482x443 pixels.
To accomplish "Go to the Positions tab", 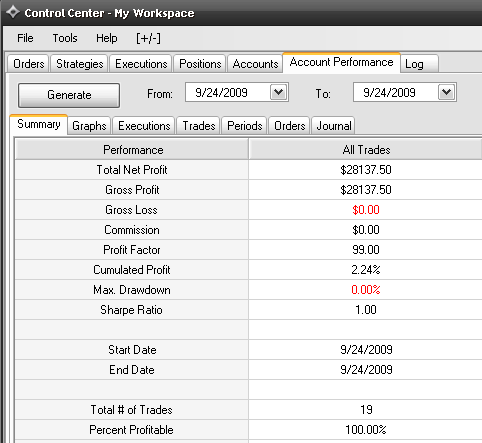I will point(200,64).
